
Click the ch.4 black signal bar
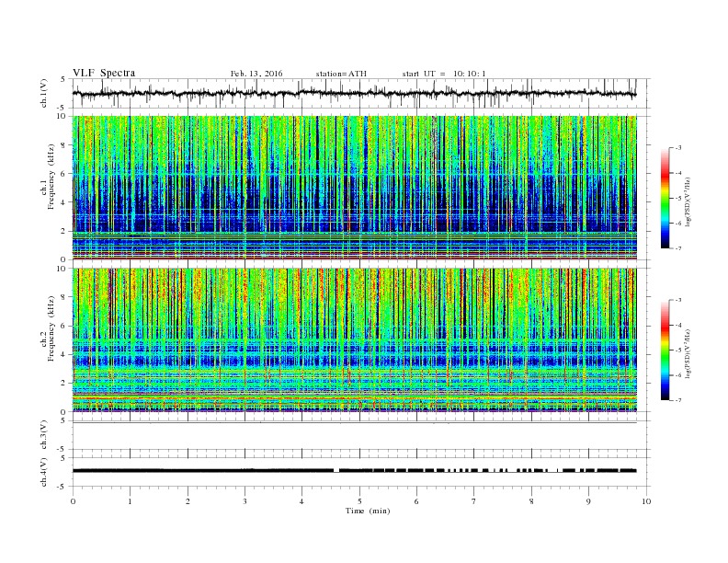(354, 471)
